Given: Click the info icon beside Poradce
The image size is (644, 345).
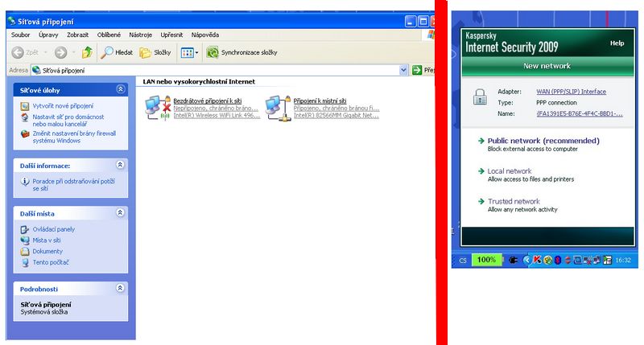Looking at the screenshot, I should [x=25, y=181].
